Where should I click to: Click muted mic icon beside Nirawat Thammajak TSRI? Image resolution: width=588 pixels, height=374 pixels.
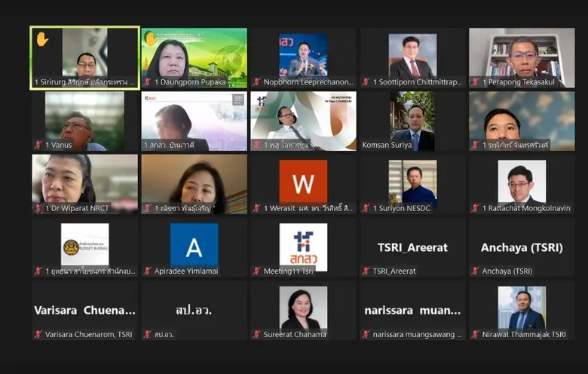tap(476, 334)
